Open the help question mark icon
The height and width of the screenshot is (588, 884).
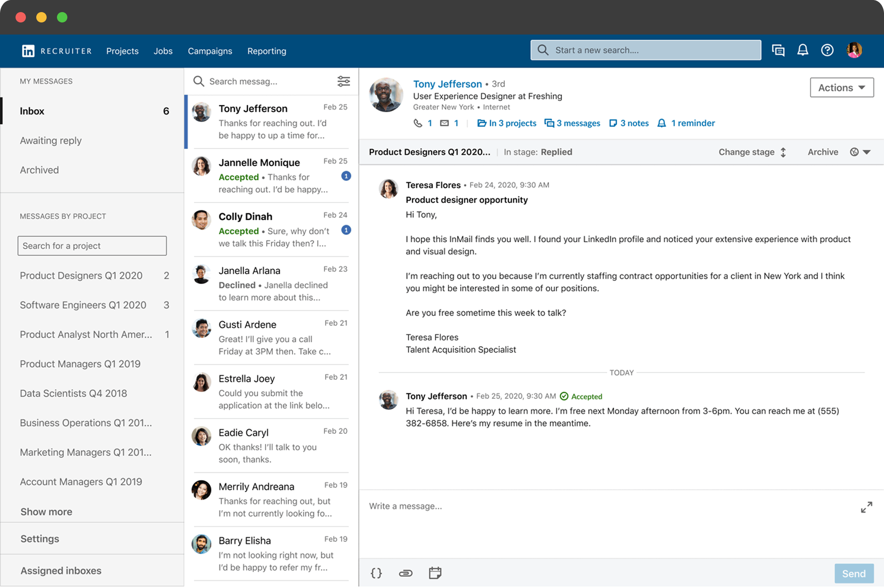click(x=827, y=50)
